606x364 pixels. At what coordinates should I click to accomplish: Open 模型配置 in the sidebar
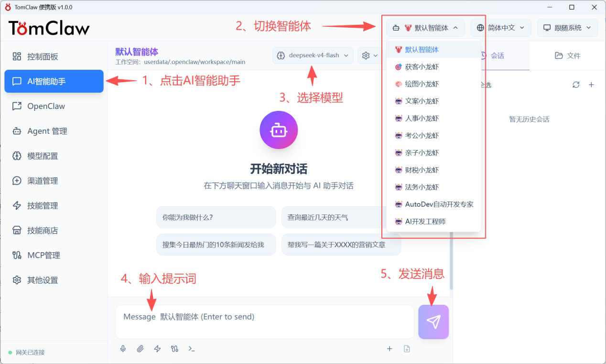(54, 156)
